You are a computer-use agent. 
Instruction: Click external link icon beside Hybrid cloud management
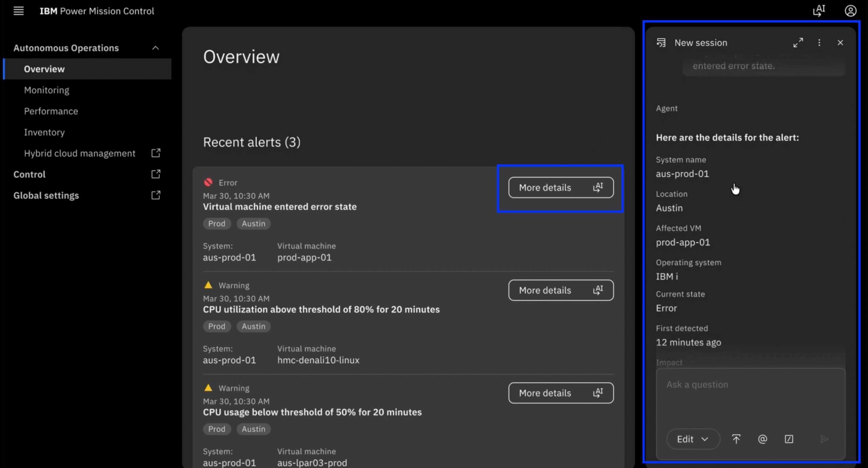(156, 153)
